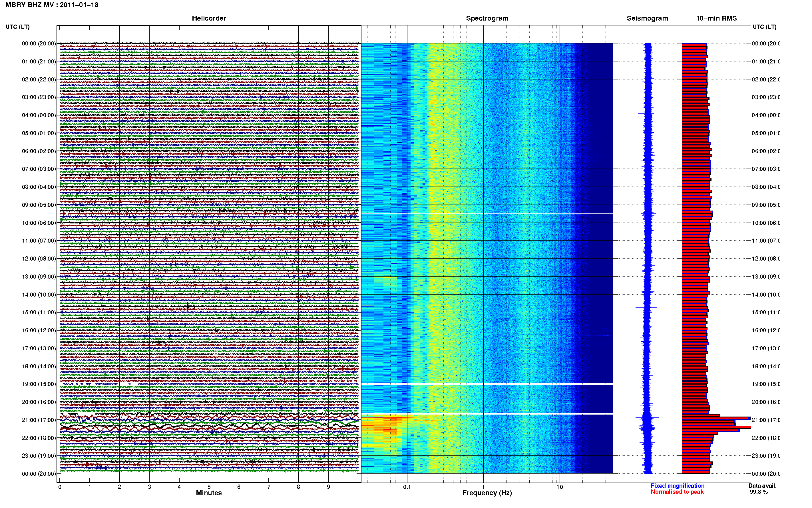Click right axis label '12:00 (08:0'
Viewport: 812px width, 508px height.
(x=766, y=259)
